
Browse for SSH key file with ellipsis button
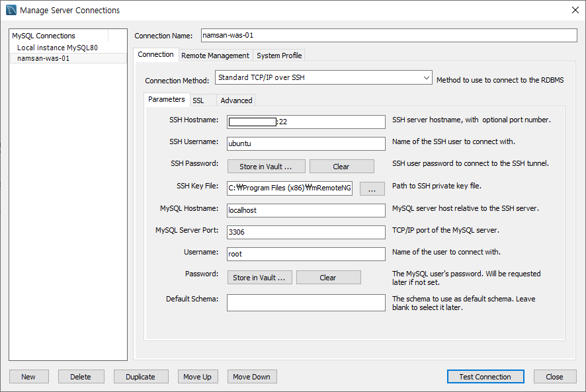coord(372,188)
